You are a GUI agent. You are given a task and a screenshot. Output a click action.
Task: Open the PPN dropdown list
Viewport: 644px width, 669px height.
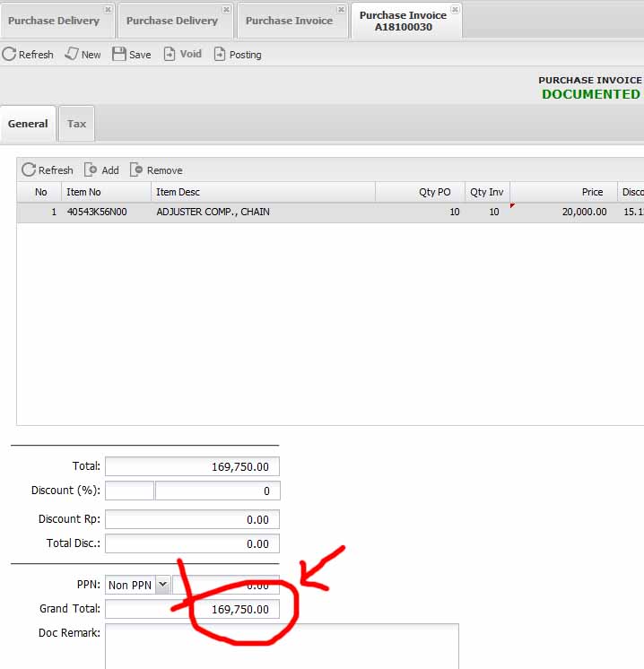(162, 585)
